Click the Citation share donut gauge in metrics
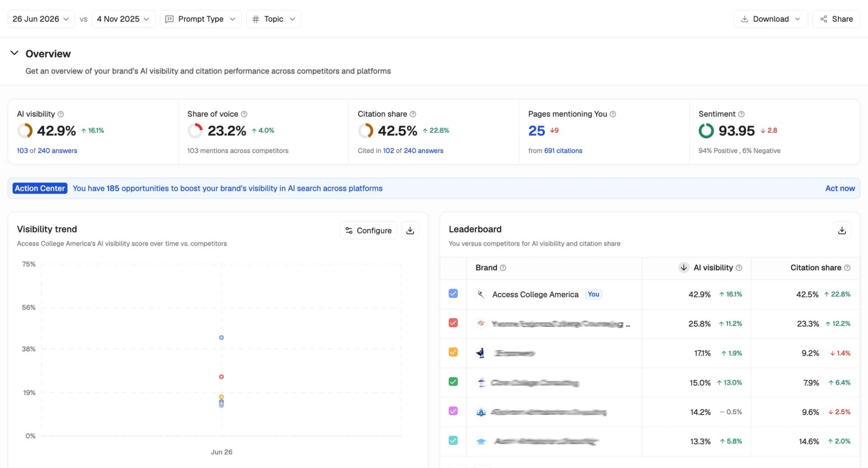This screenshot has width=868, height=468. click(366, 131)
